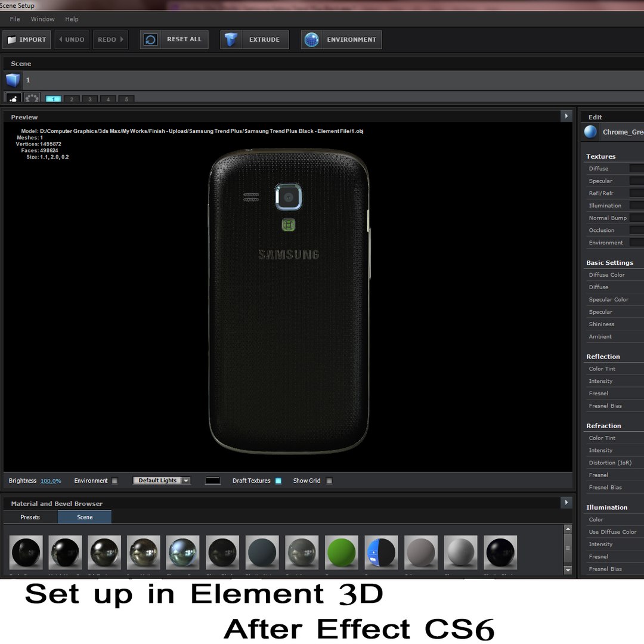Image resolution: width=644 pixels, height=644 pixels.
Task: Collapse the Reflection section header
Action: click(603, 357)
